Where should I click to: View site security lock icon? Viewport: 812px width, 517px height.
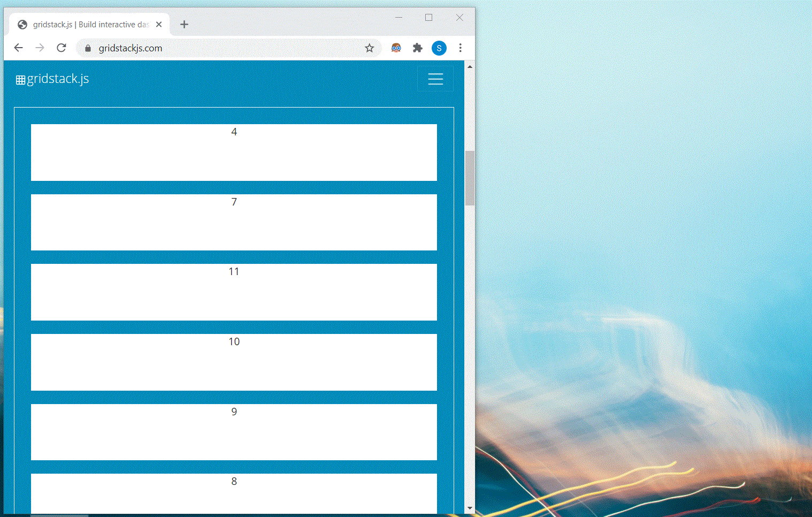click(88, 48)
